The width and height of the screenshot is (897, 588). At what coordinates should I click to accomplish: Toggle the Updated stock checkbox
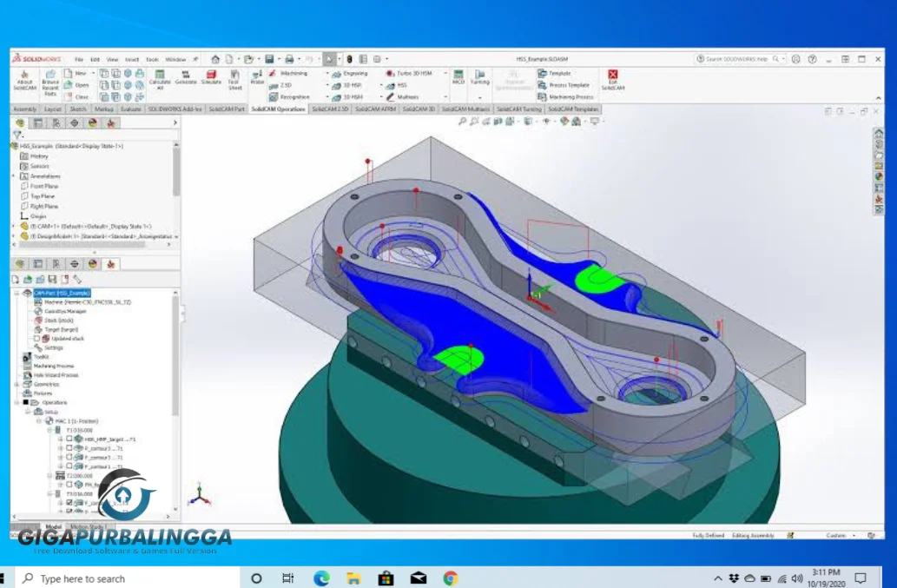pos(36,339)
